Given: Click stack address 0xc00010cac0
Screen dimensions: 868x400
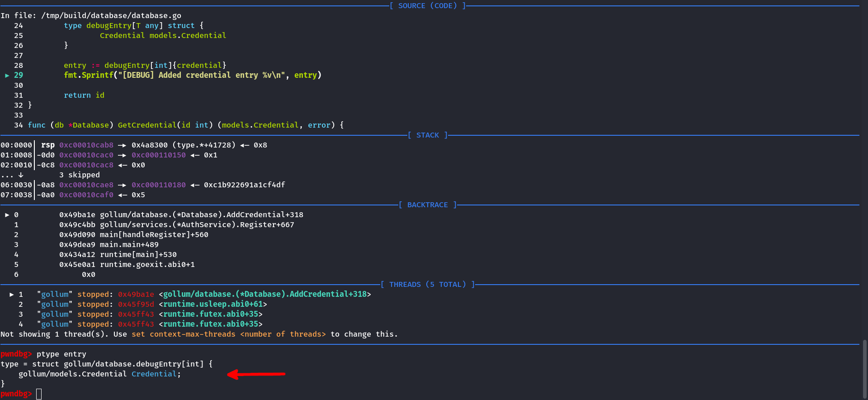Looking at the screenshot, I should point(86,155).
